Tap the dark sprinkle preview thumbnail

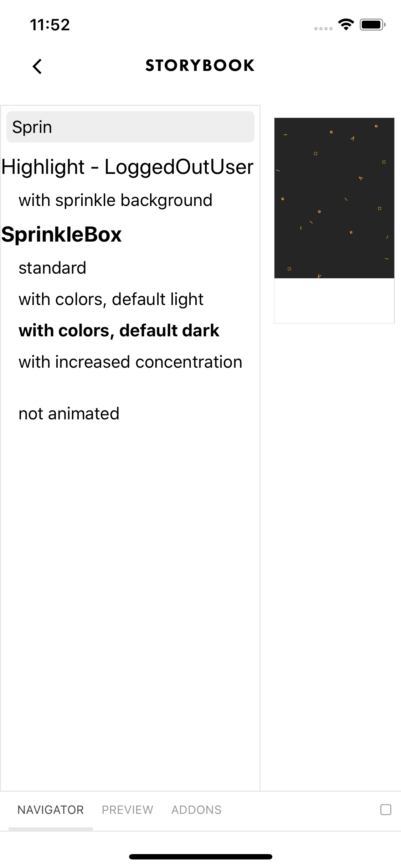[334, 198]
